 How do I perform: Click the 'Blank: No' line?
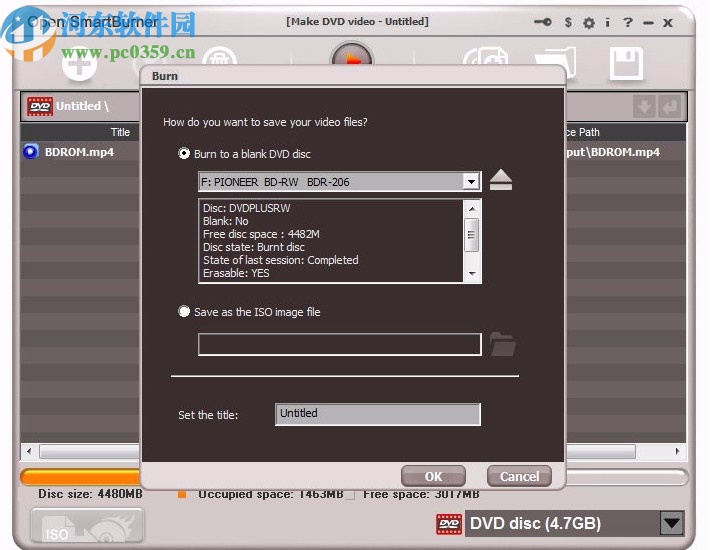pos(225,221)
